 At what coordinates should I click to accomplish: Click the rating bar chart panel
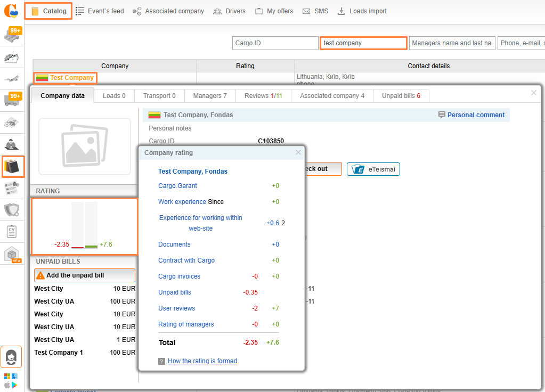85,226
